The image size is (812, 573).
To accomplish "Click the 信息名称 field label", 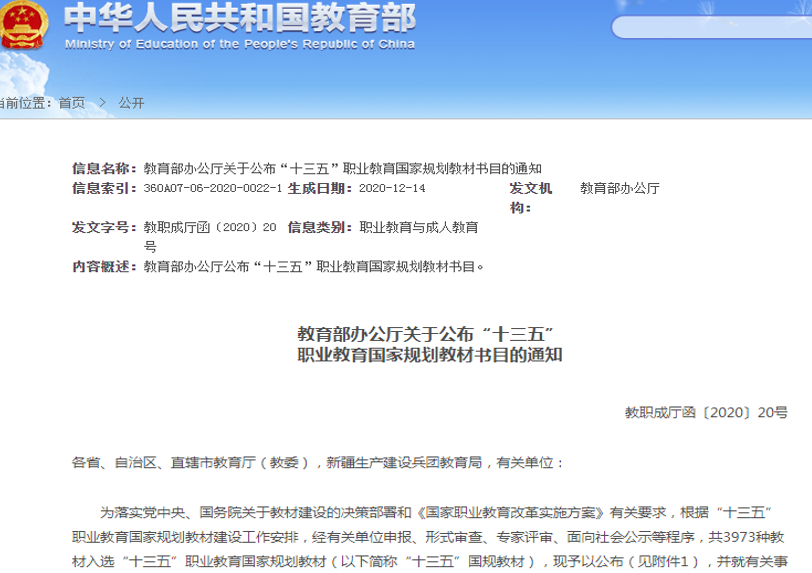I will pos(106,168).
